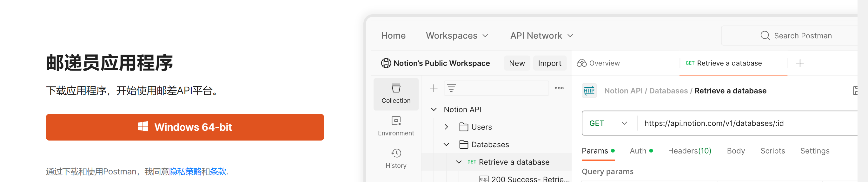Switch to the Params tab
This screenshot has height=182, width=868.
pyautogui.click(x=598, y=151)
